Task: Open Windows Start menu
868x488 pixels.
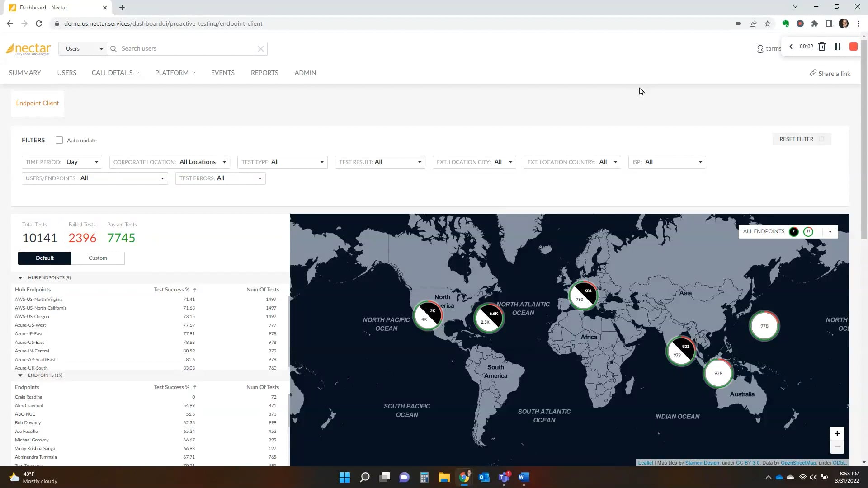Action: (x=344, y=477)
